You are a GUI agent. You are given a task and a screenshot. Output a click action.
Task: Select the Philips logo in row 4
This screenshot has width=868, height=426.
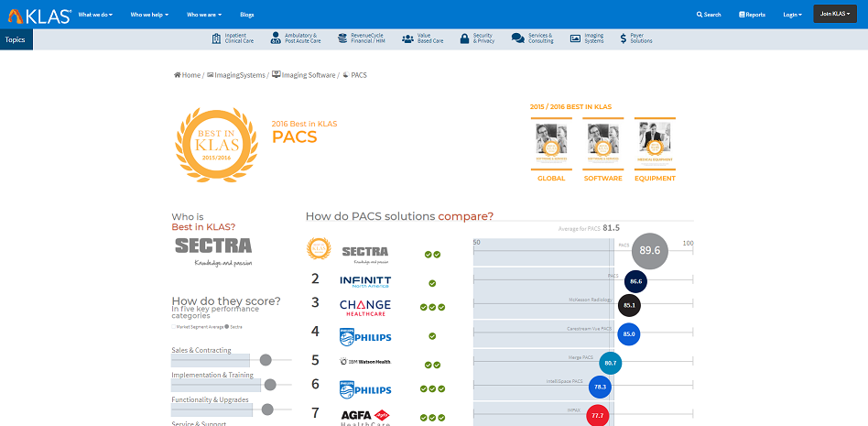[x=365, y=336]
